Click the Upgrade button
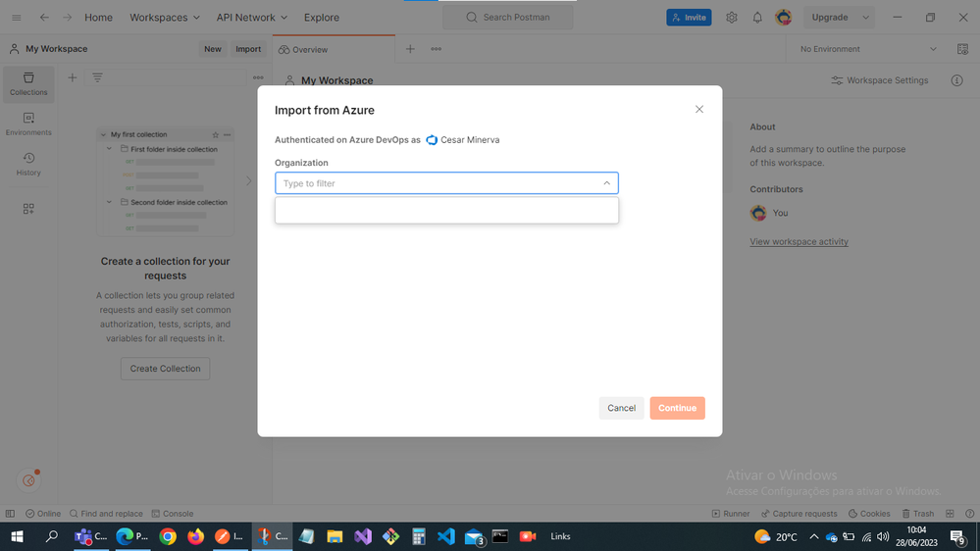This screenshot has height=551, width=980. tap(829, 18)
